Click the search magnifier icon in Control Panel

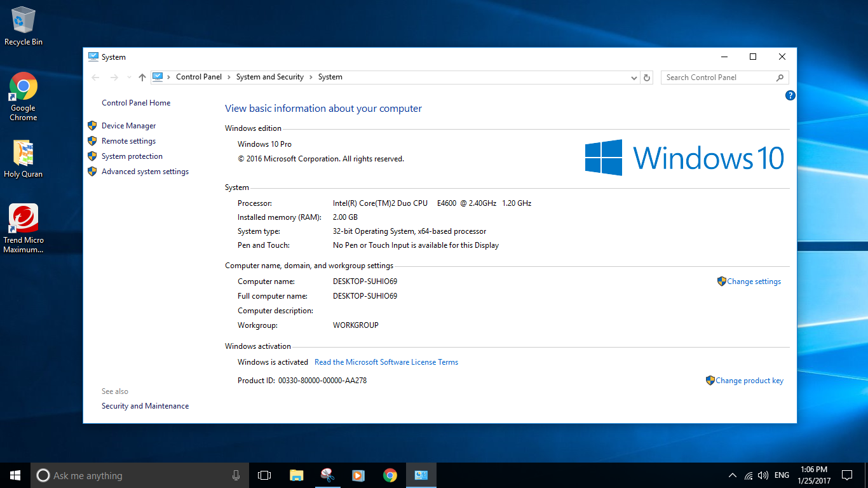[x=780, y=78]
